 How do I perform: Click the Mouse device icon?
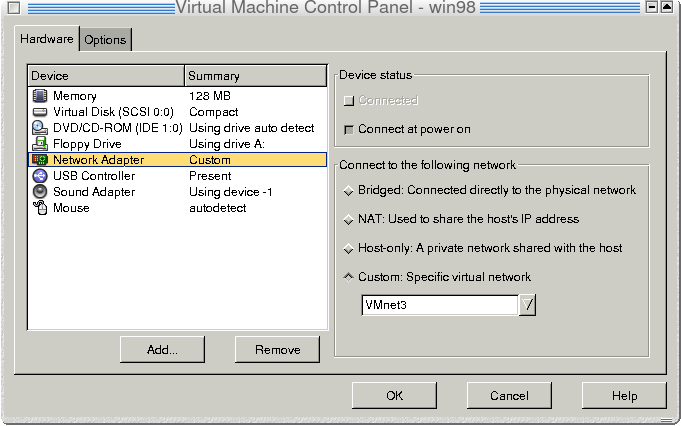click(x=40, y=208)
